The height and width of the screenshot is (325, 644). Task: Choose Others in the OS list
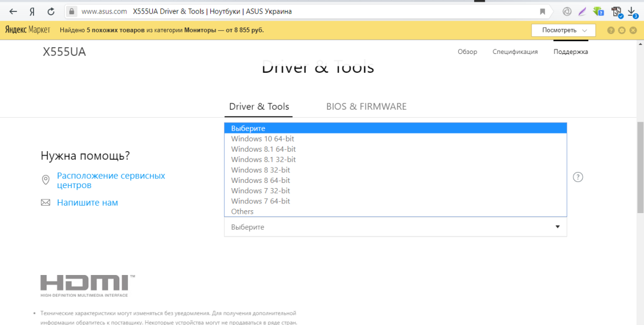tap(396, 211)
